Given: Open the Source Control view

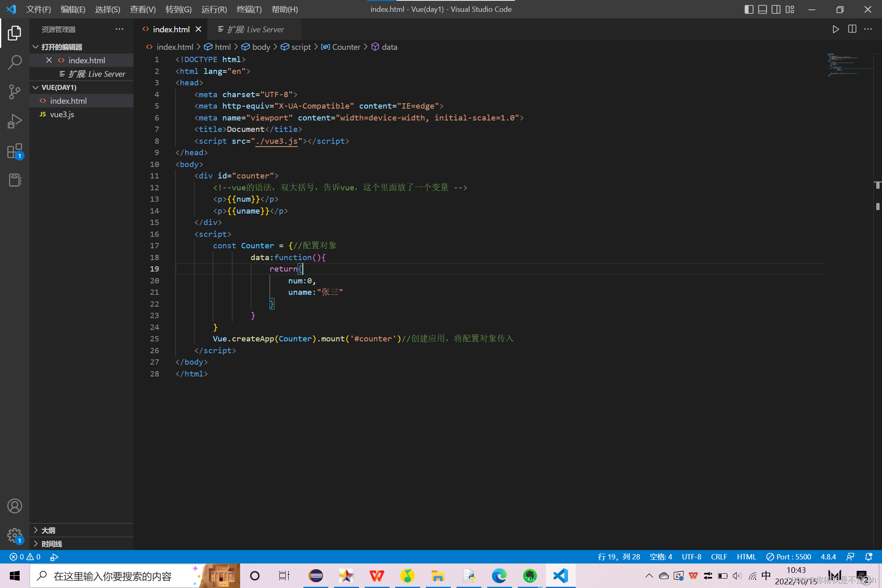Looking at the screenshot, I should point(15,92).
